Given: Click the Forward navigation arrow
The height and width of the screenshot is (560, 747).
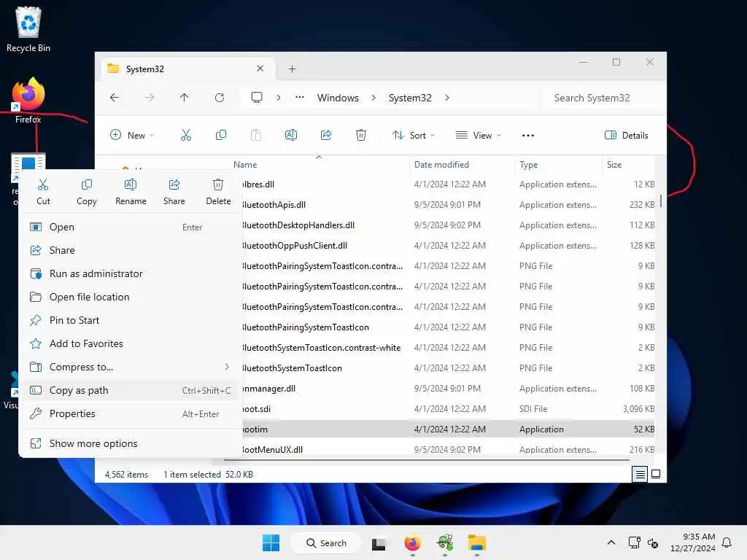Looking at the screenshot, I should point(150,98).
